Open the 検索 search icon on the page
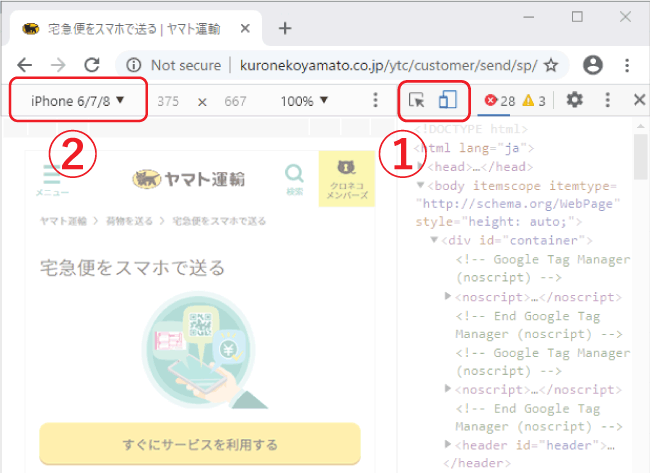 (294, 179)
